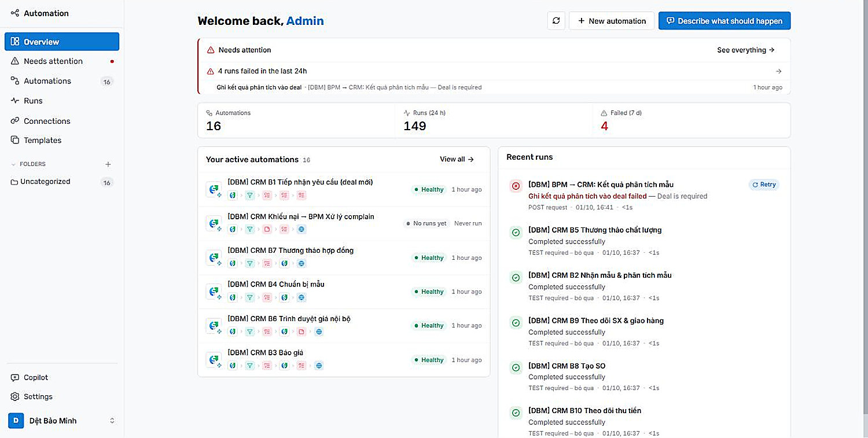Open the Runs (24 h) stat card
Image resolution: width=868 pixels, height=438 pixels.
pyautogui.click(x=494, y=120)
